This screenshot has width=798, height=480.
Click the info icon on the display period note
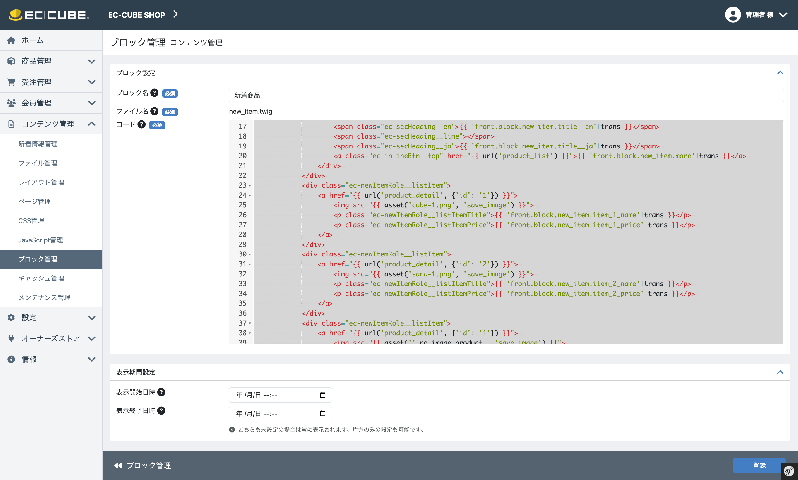232,430
